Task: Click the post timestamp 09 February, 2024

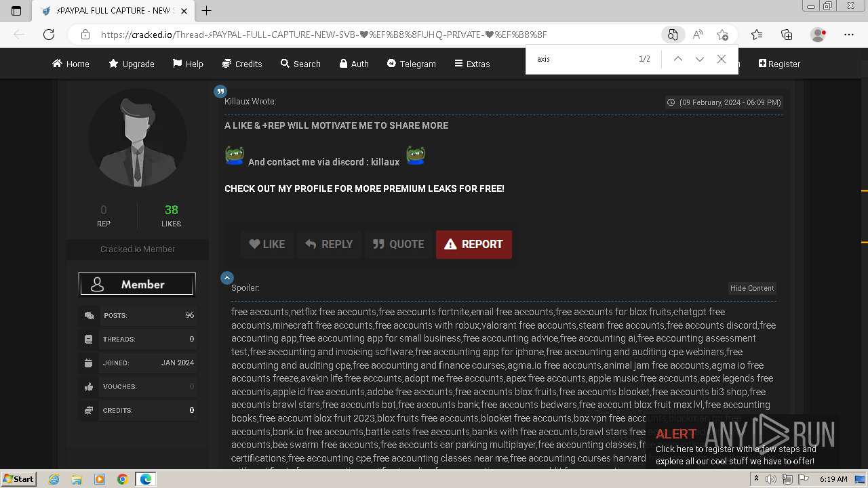Action: point(724,102)
